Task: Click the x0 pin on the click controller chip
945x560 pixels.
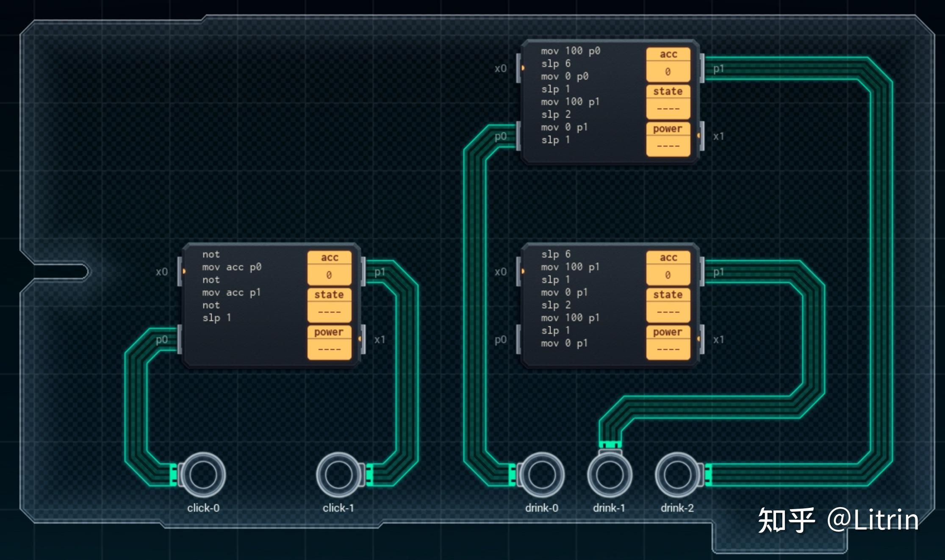Action: (x=180, y=271)
